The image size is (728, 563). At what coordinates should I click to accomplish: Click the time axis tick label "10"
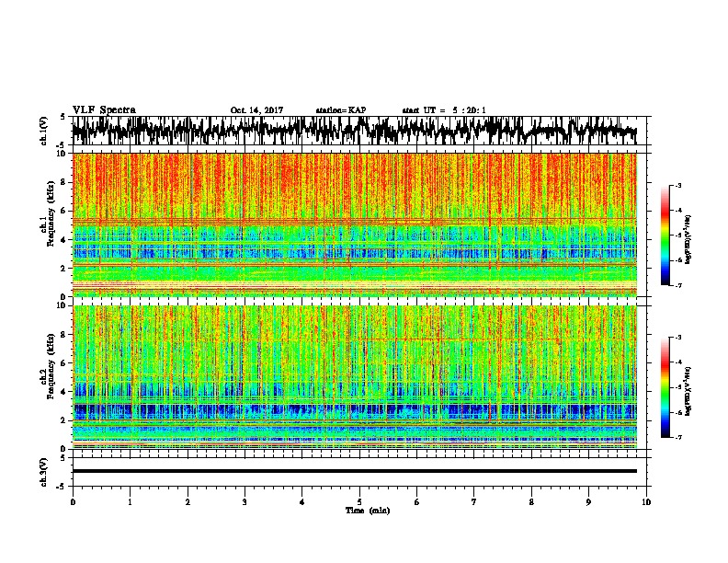click(x=646, y=501)
